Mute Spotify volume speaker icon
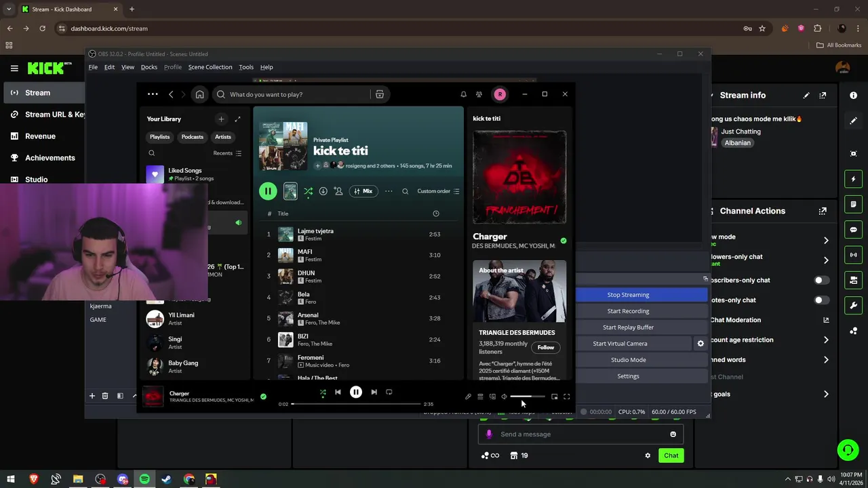Viewport: 868px width, 488px height. [504, 396]
